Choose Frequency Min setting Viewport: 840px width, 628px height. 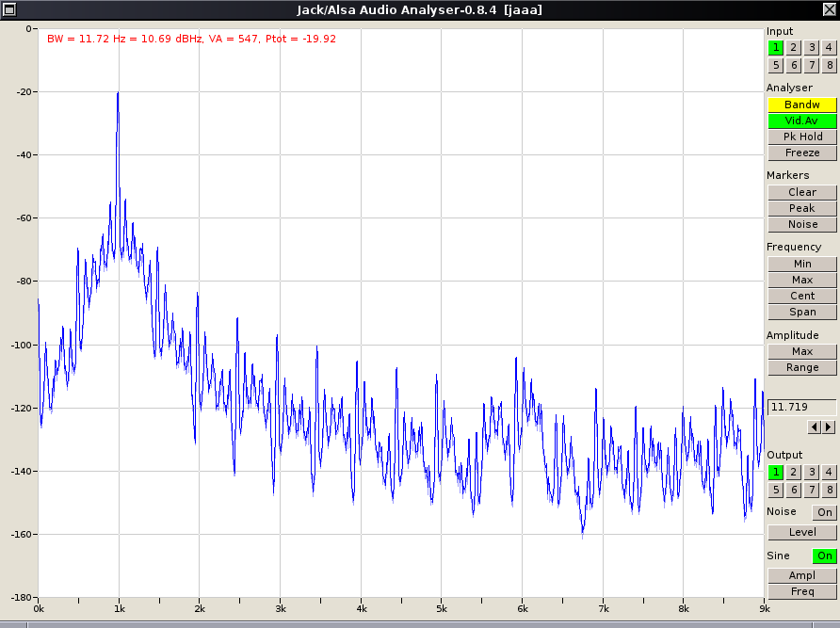[802, 265]
